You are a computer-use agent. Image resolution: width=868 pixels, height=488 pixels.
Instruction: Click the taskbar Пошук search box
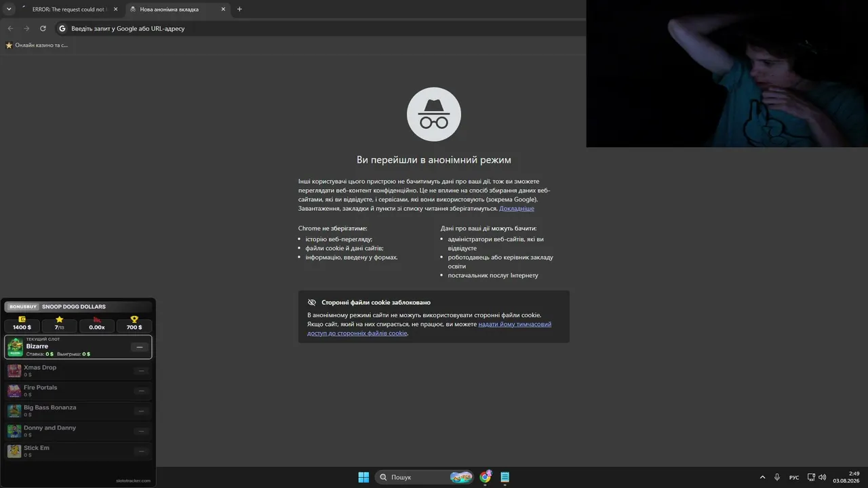[424, 477]
